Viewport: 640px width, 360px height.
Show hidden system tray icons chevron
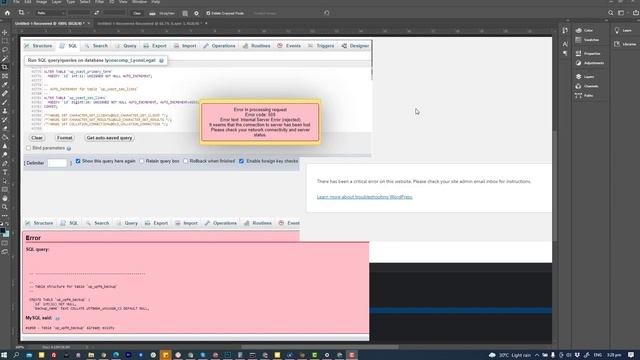click(x=537, y=355)
